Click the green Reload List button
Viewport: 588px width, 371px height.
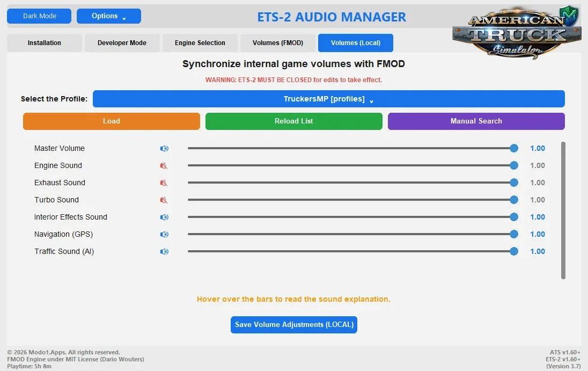293,121
